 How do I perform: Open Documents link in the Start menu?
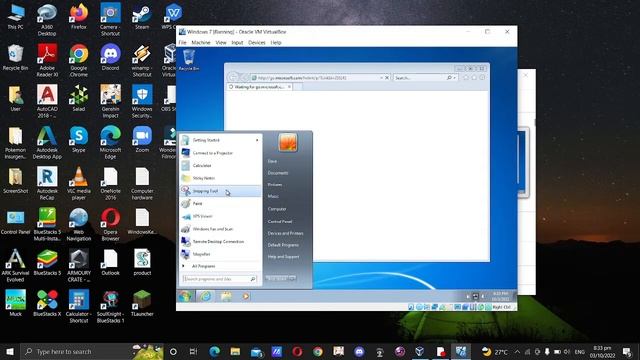coord(278,173)
